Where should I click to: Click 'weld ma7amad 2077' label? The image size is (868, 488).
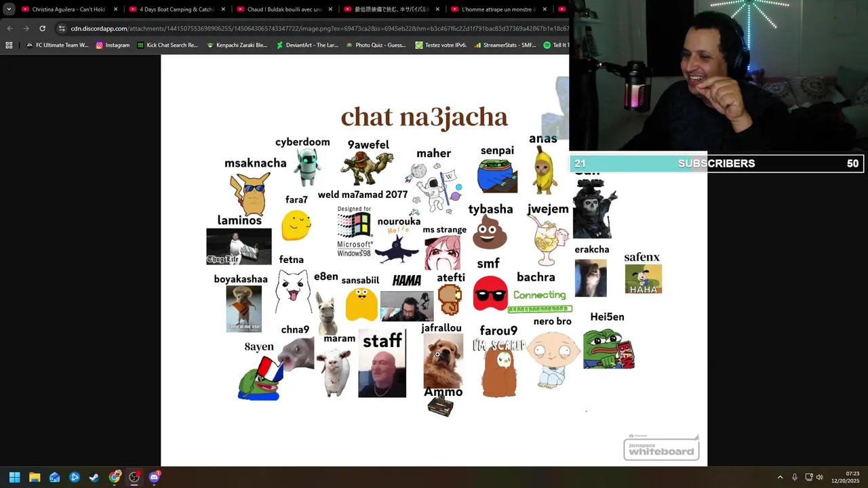(363, 195)
